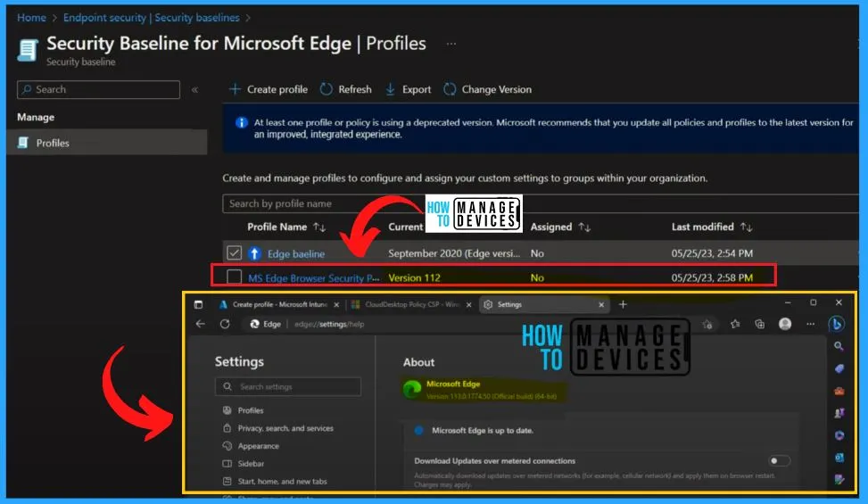Click the Create profile button

coord(269,89)
